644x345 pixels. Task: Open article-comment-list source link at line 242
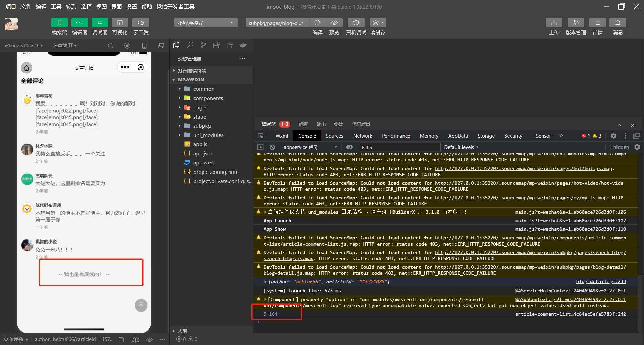pyautogui.click(x=571, y=314)
